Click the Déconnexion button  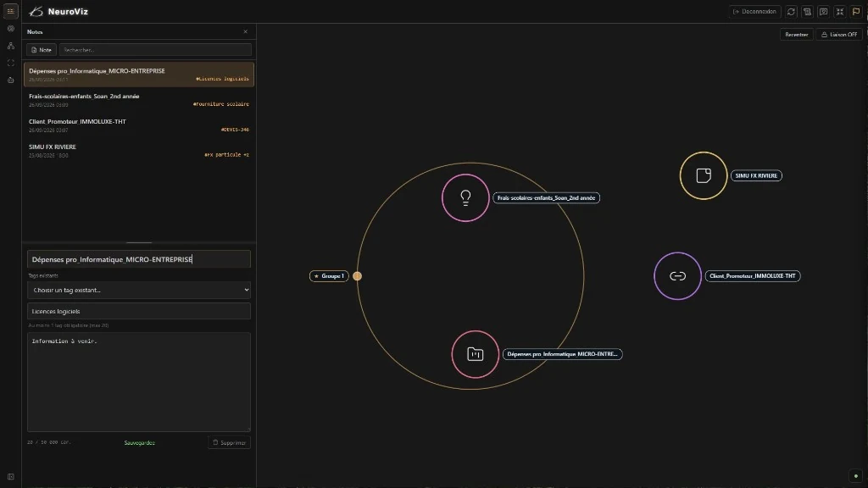coord(754,12)
